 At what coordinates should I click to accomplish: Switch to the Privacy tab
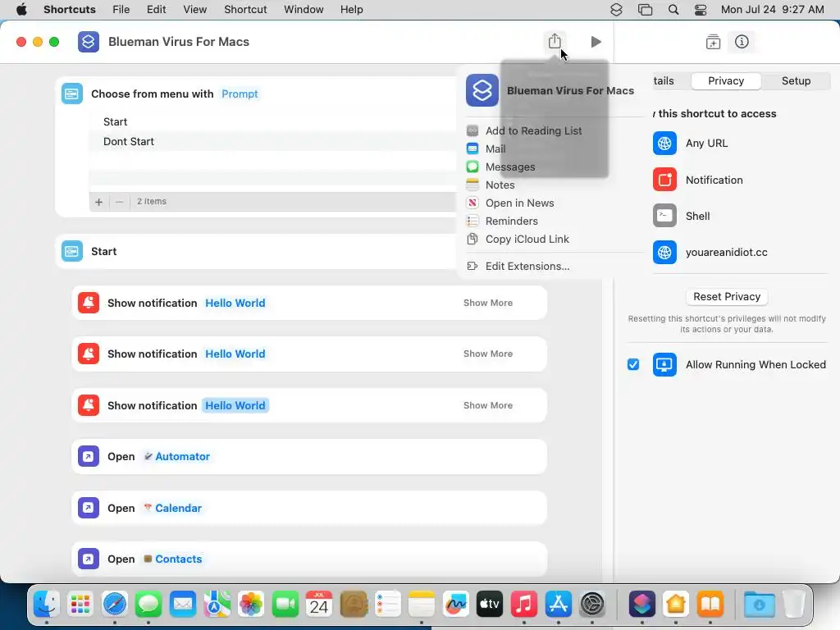click(x=726, y=81)
